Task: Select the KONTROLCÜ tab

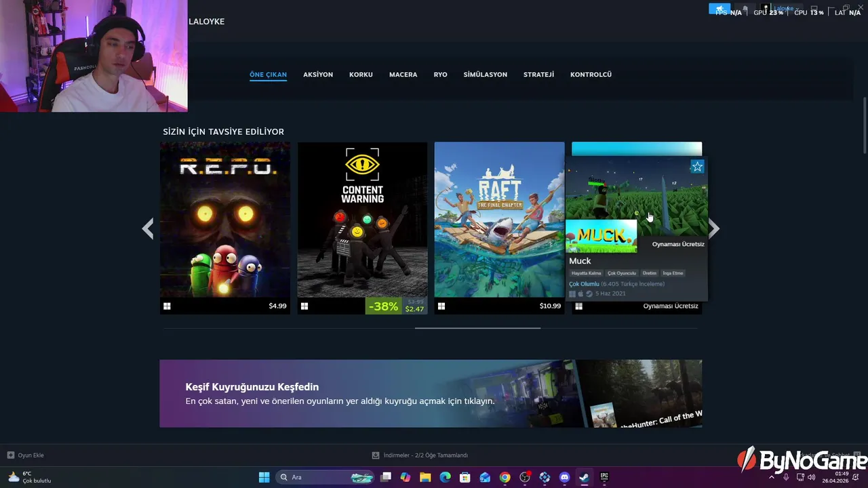Action: pyautogui.click(x=591, y=75)
